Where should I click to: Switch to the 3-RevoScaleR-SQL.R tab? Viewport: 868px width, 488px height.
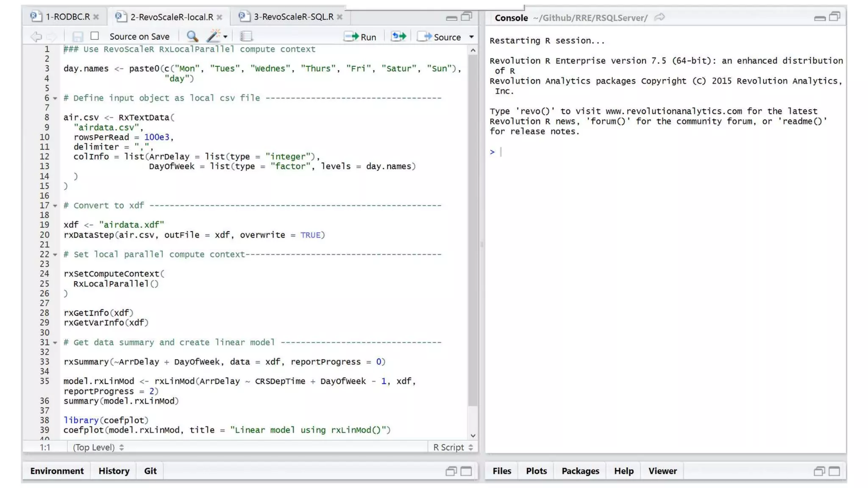(293, 17)
